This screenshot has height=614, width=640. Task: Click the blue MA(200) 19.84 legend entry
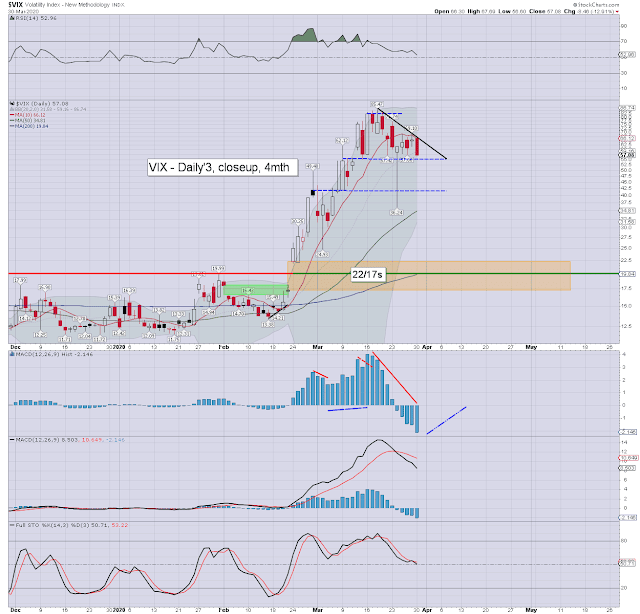(29, 126)
